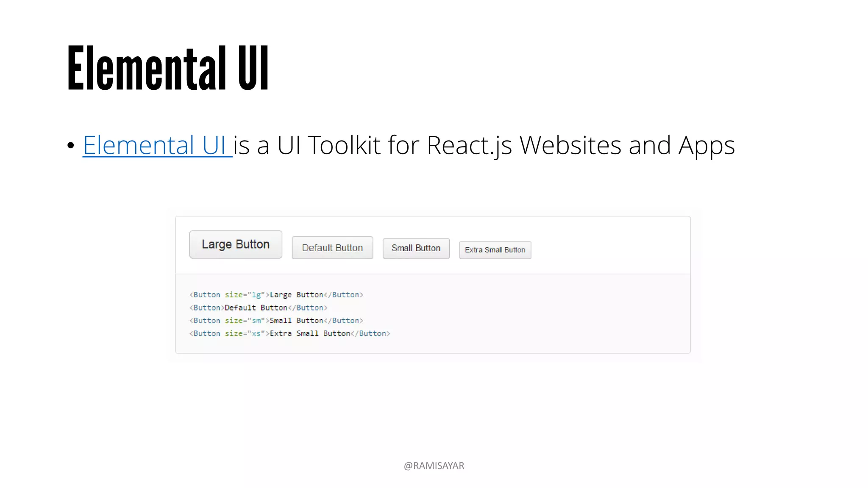
Task: Click the @RAMISAYAR footer handle
Action: pyautogui.click(x=434, y=466)
